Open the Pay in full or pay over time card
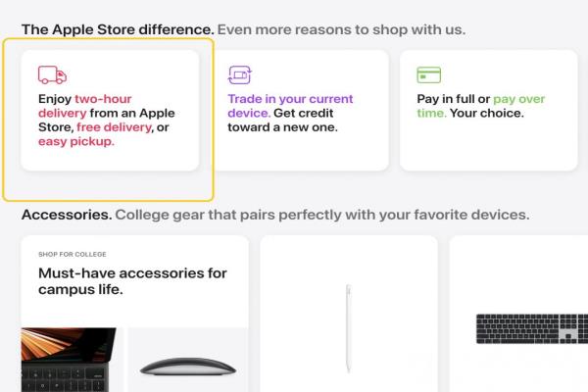 click(x=489, y=111)
